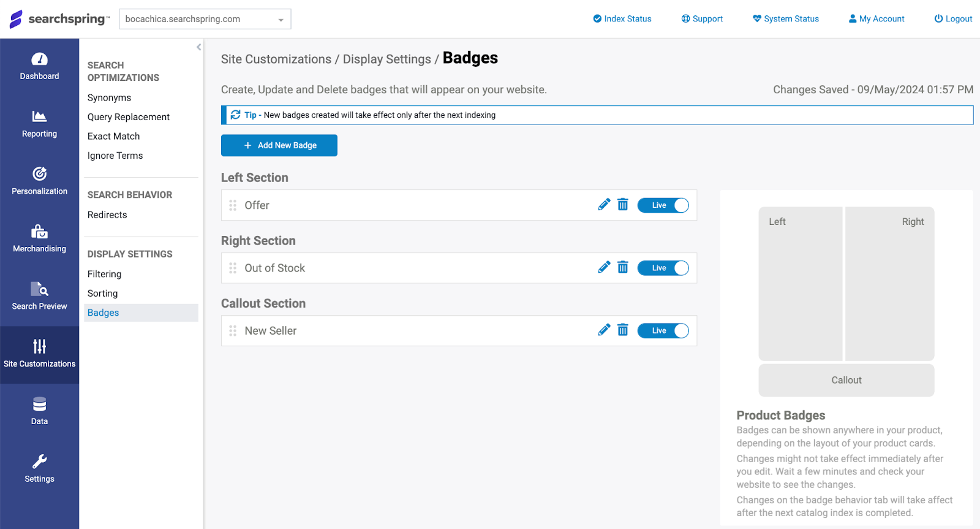Open Search Preview from the sidebar
980x529 pixels.
[x=39, y=297]
